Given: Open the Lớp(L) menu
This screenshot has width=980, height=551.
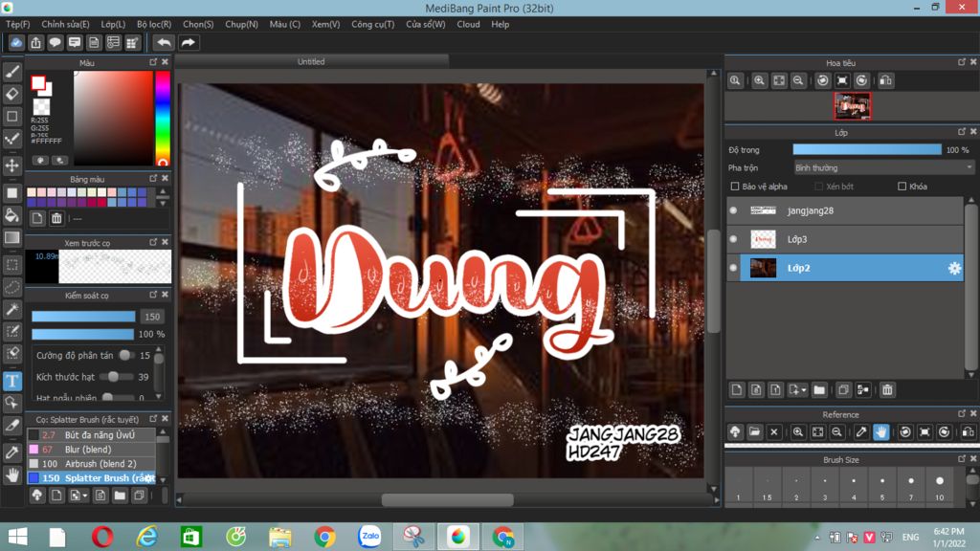Looking at the screenshot, I should [113, 24].
